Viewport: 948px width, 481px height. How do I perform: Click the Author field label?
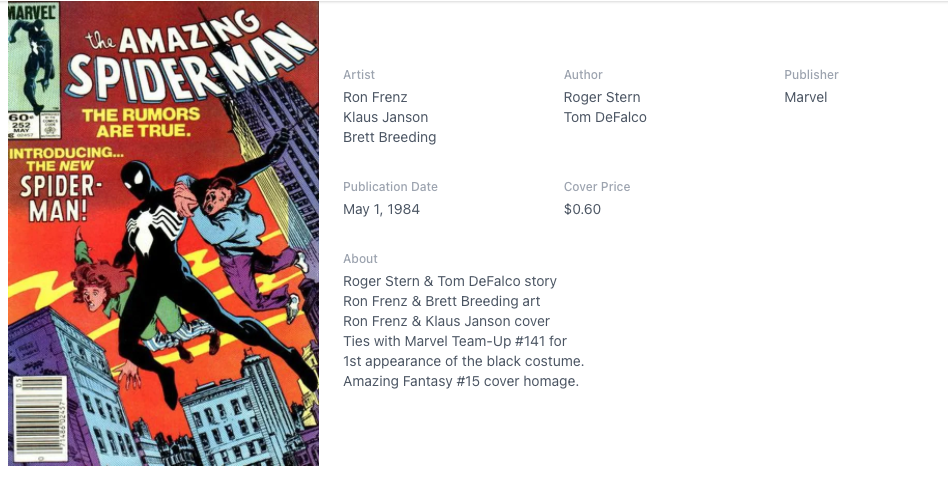583,75
